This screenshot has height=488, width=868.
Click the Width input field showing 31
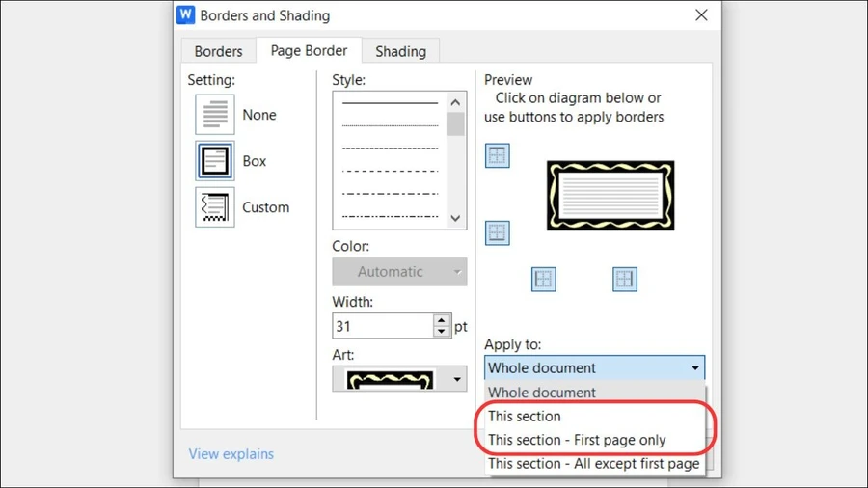[x=383, y=326]
